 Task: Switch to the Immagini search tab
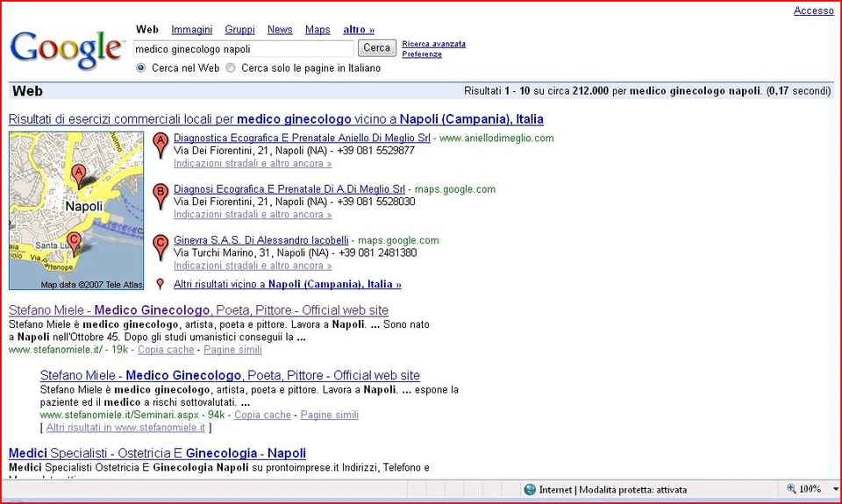(192, 30)
